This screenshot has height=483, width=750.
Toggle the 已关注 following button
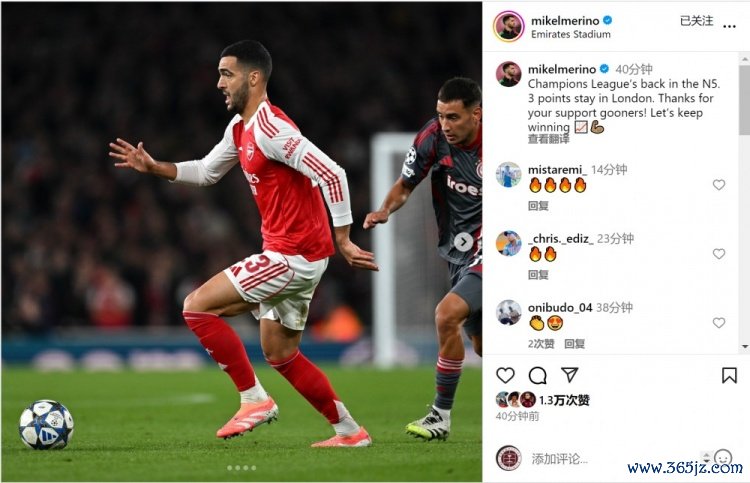click(x=696, y=21)
